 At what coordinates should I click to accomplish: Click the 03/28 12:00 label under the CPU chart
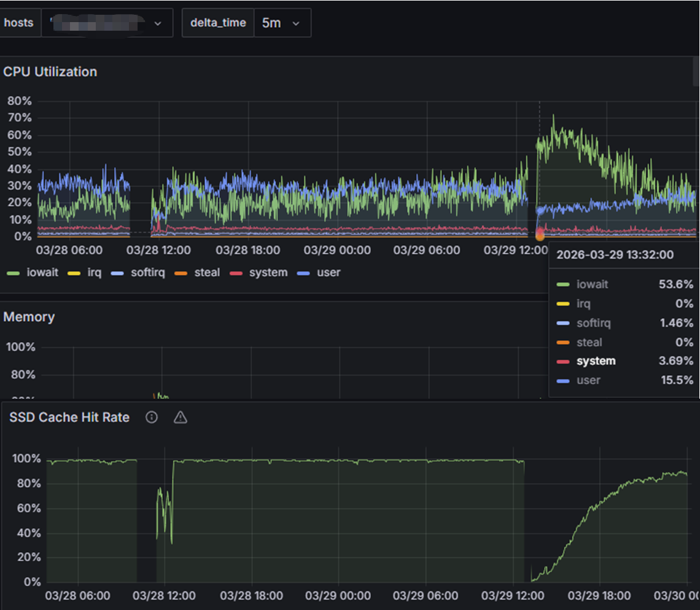pyautogui.click(x=158, y=250)
